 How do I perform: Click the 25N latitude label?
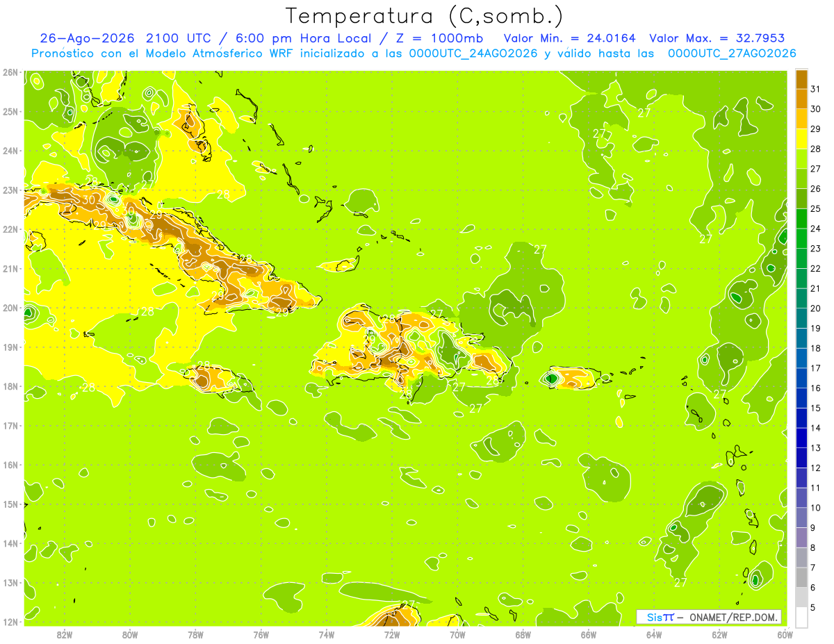pyautogui.click(x=10, y=111)
